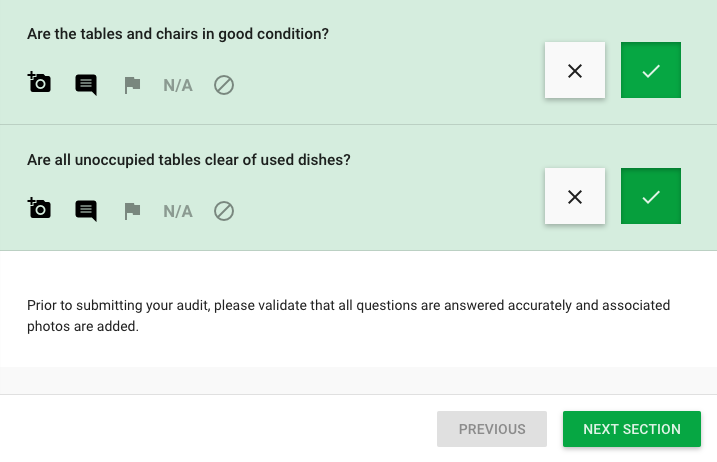Viewport: 717px width, 462px height.
Task: Add a photo to the tables and chairs question
Action: point(39,83)
